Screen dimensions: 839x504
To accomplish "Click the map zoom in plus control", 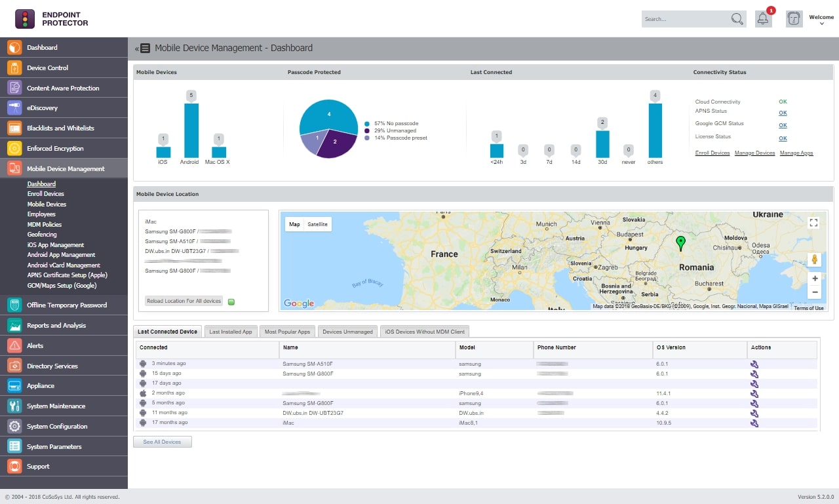I will 815,278.
